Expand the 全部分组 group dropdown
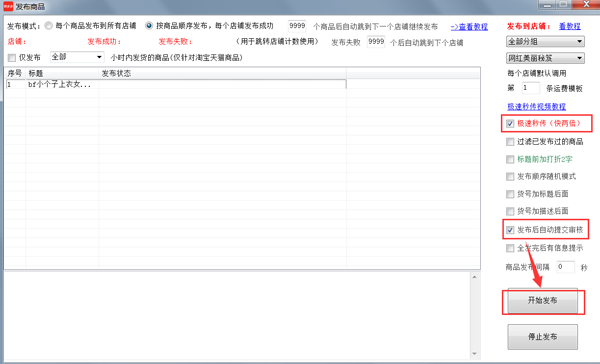 point(545,41)
